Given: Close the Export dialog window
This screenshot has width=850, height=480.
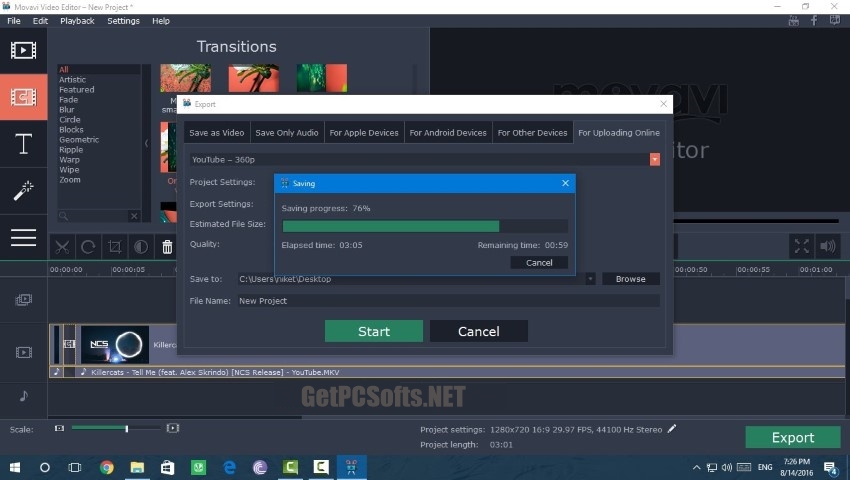Looking at the screenshot, I should click(664, 104).
